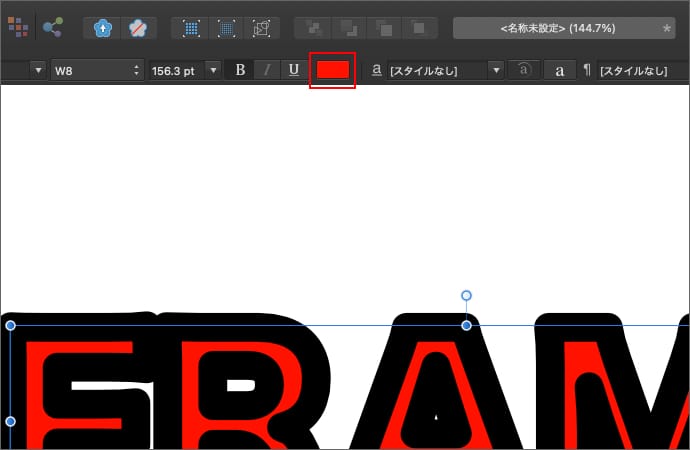Toggle Bold text formatting
Image resolution: width=690 pixels, height=450 pixels.
point(240,70)
